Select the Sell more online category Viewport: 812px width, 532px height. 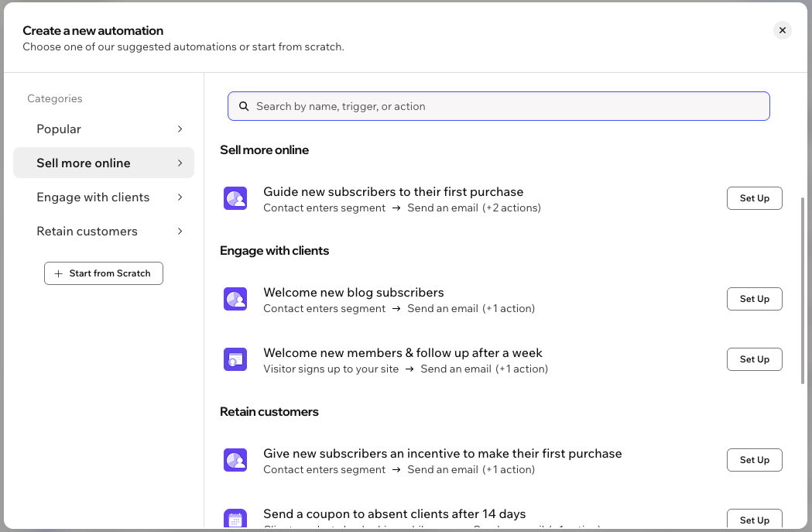tap(104, 163)
